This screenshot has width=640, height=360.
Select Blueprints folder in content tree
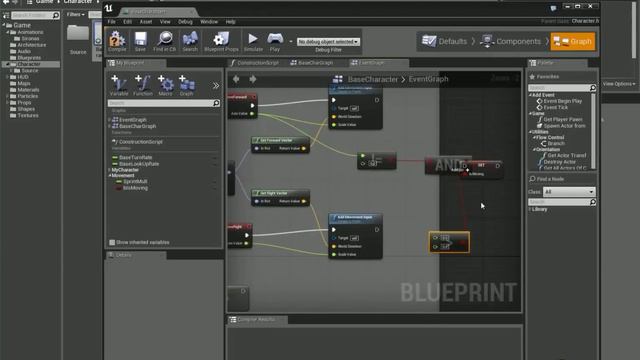(29, 58)
